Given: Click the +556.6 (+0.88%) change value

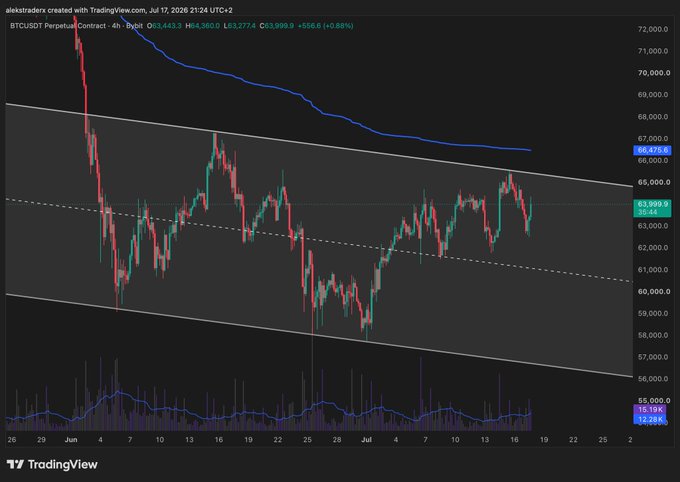Looking at the screenshot, I should click(325, 26).
